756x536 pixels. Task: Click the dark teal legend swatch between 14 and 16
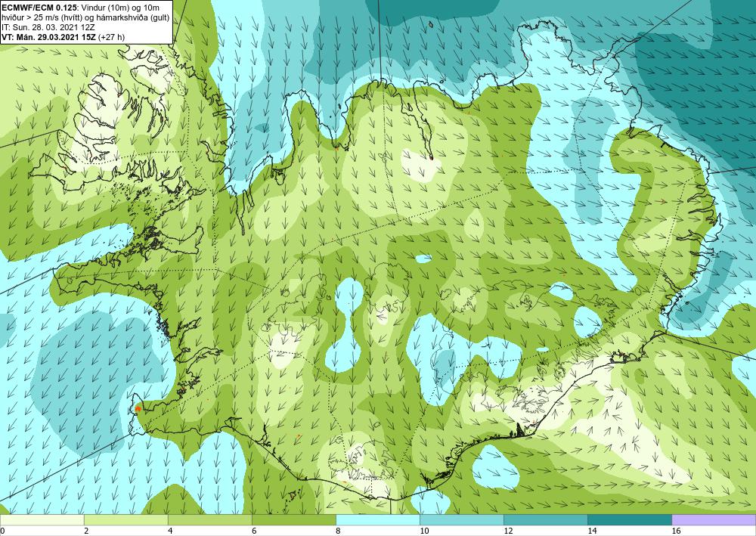(x=630, y=519)
